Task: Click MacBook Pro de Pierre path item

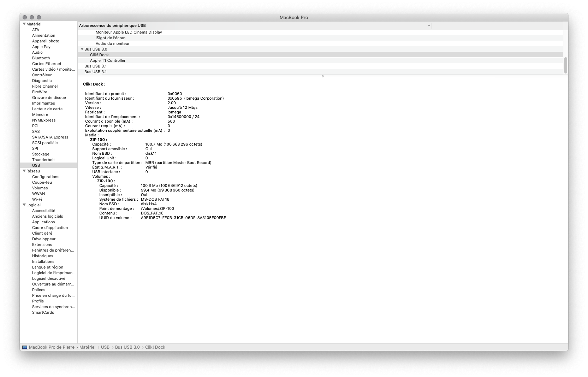Action: [x=52, y=347]
